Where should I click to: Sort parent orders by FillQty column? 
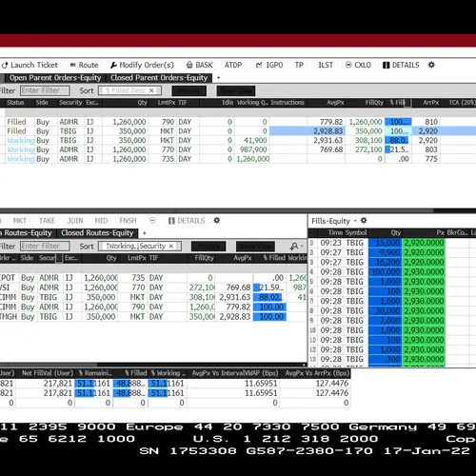coord(374,103)
